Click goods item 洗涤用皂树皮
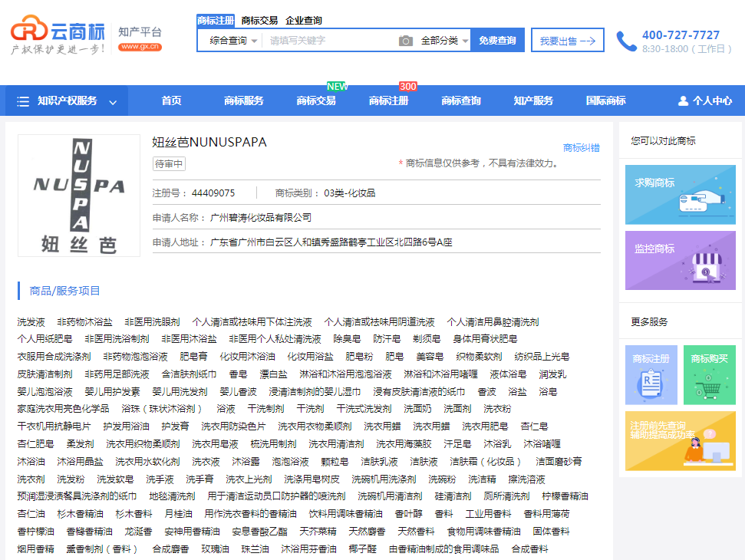745x560 pixels. click(x=312, y=479)
